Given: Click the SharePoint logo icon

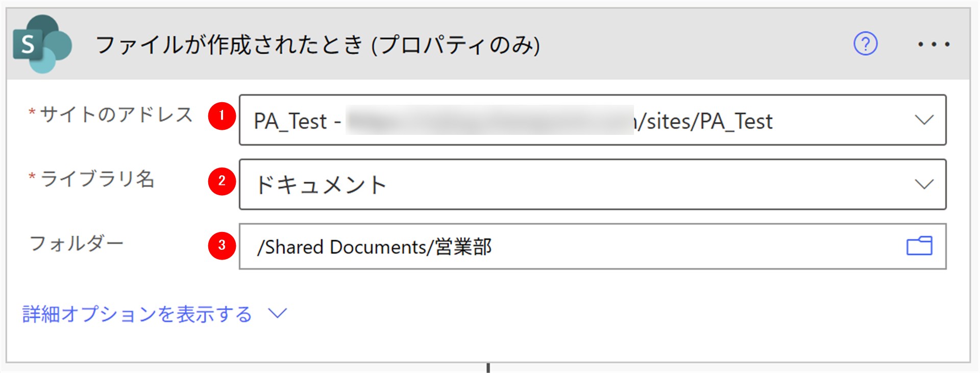Looking at the screenshot, I should [x=42, y=44].
